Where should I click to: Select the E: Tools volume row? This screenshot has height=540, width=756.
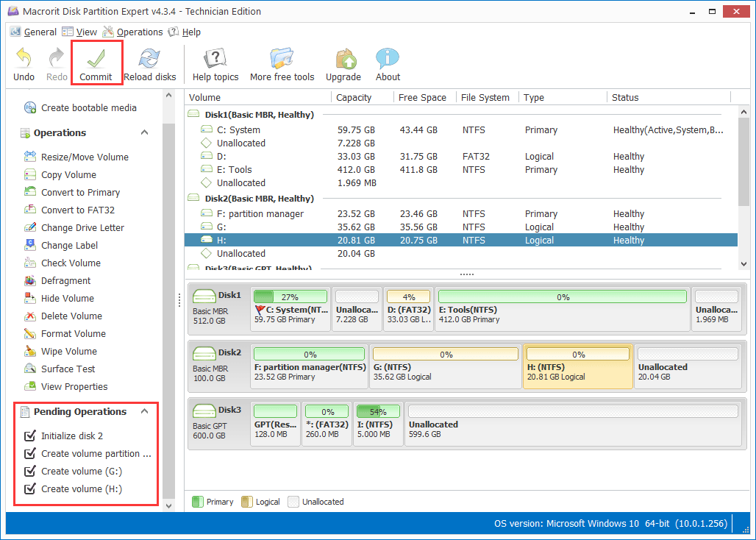click(x=461, y=170)
